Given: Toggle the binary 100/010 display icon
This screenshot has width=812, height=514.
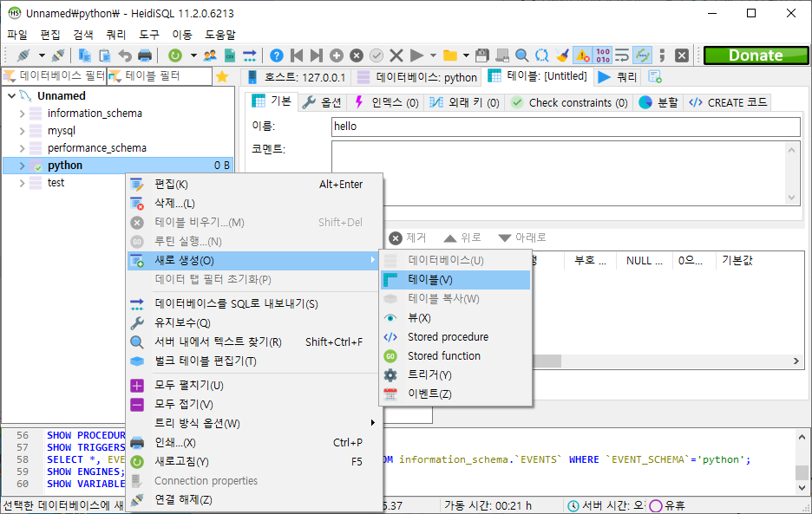Looking at the screenshot, I should pos(603,55).
